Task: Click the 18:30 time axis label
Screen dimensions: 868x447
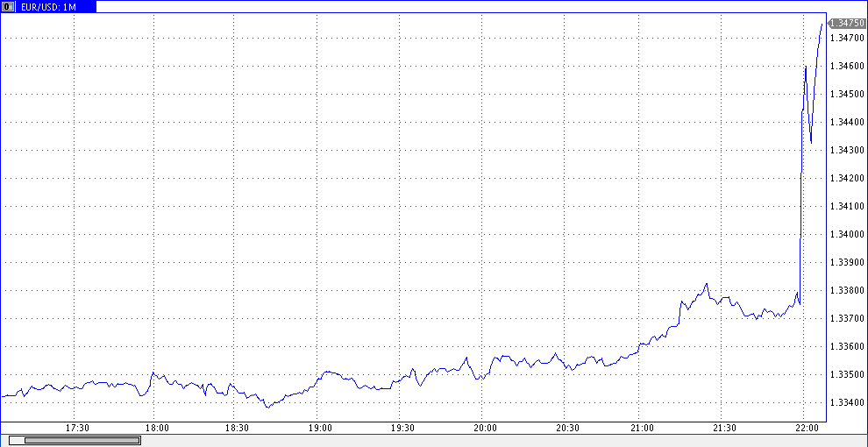Action: pos(238,429)
